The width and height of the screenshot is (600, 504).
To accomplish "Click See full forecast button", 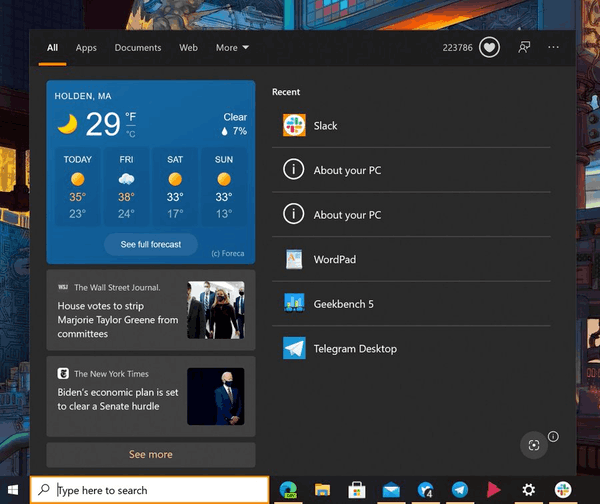I will pos(151,244).
